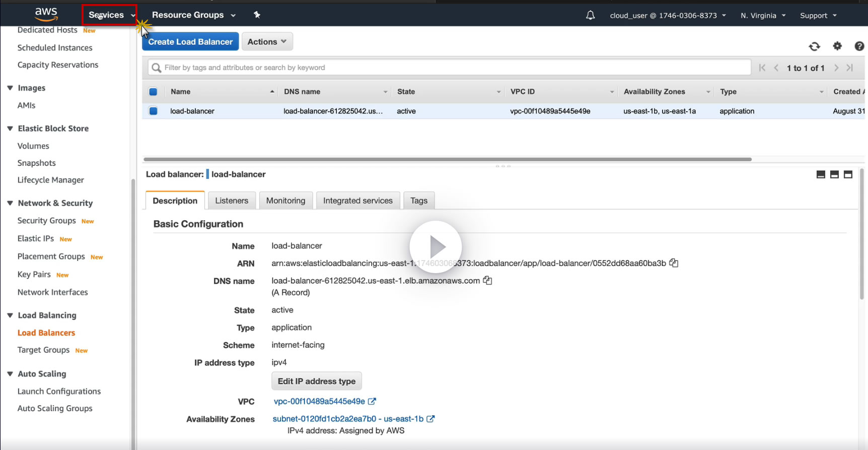Screen dimensions: 868x450
Task: Open the notifications bell icon
Action: (590, 16)
